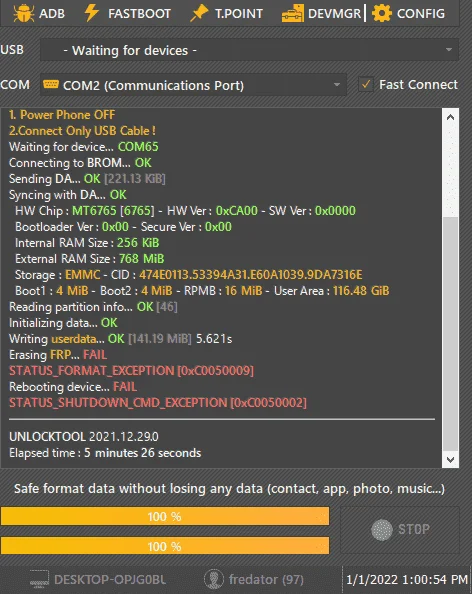Click the External RAM Size 768 MiB value
Screen dimensions: 472x594
141,258
